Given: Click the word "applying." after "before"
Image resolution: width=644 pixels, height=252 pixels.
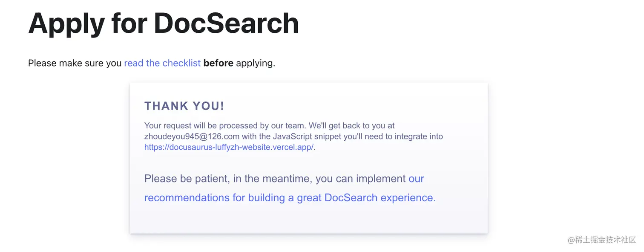Looking at the screenshot, I should [256, 63].
